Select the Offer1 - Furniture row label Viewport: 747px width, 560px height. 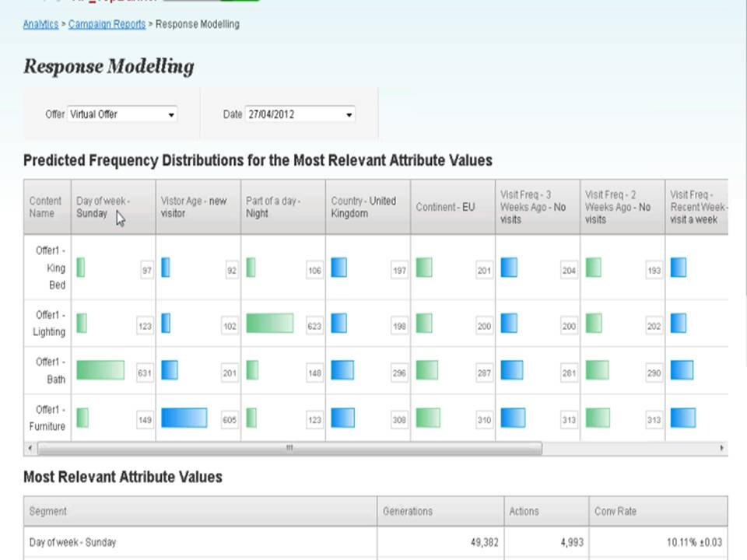(47, 418)
